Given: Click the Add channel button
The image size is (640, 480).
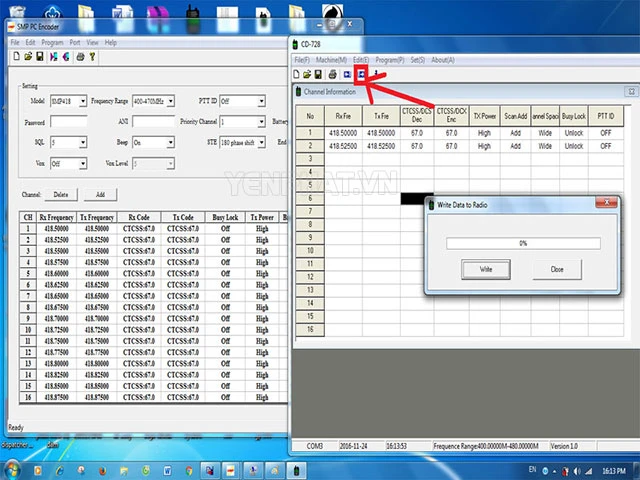Looking at the screenshot, I should [100, 194].
